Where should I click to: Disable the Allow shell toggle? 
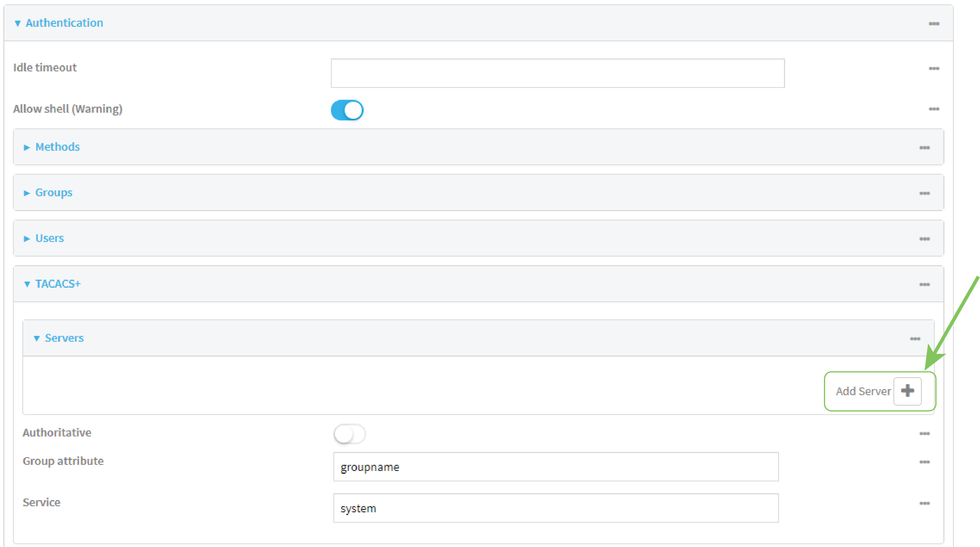pyautogui.click(x=347, y=110)
